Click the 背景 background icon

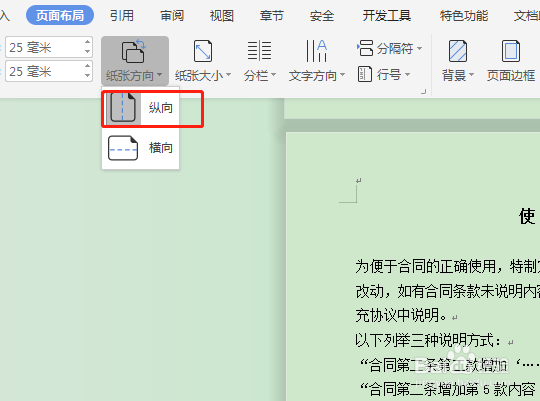pos(458,51)
